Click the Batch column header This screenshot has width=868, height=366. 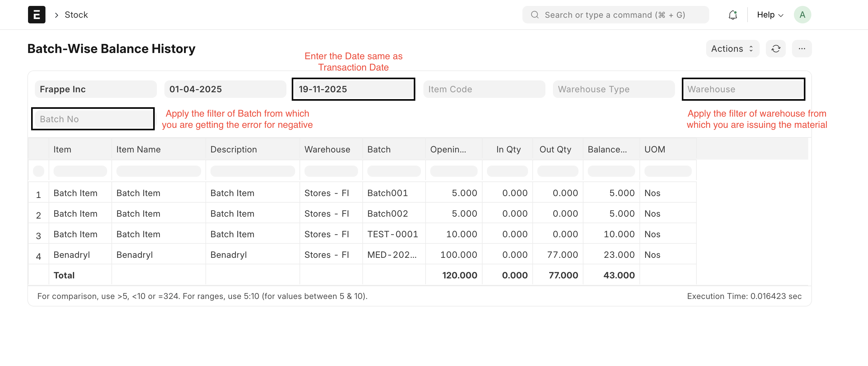(379, 149)
